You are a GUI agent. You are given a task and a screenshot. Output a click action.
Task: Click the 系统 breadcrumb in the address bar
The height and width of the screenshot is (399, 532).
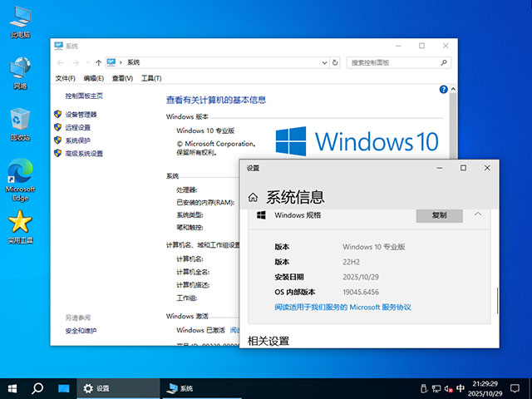click(133, 62)
